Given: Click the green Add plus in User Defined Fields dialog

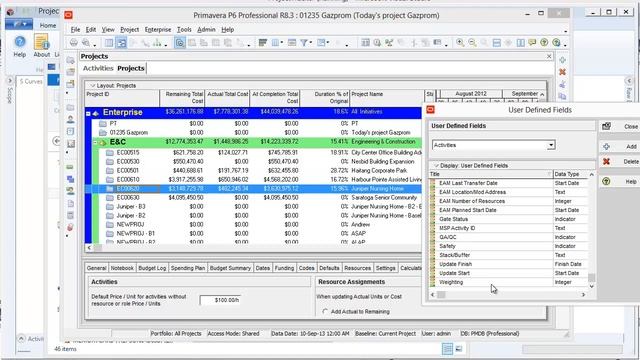Looking at the screenshot, I should (607, 147).
